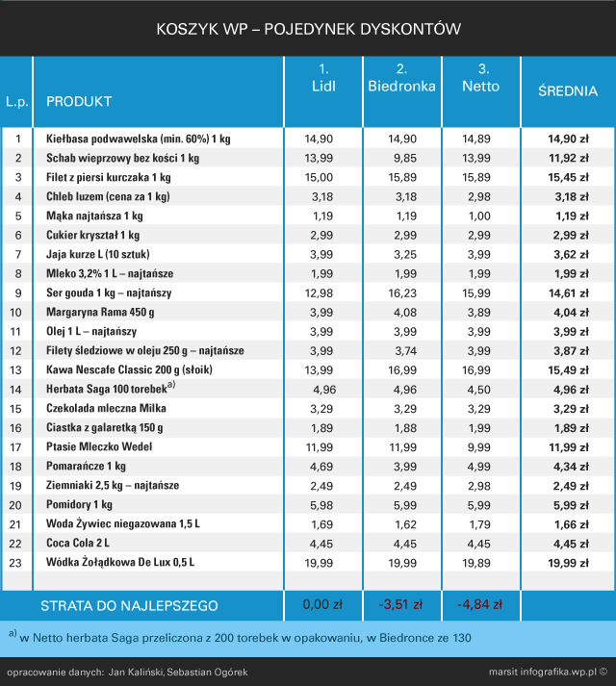Select 'Kawa Nescafe Classic 200 g (słoik)'
616x686 pixels.
[x=130, y=369]
